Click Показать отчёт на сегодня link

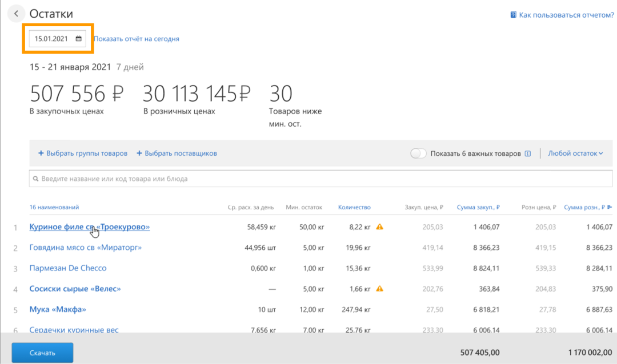[x=136, y=39]
